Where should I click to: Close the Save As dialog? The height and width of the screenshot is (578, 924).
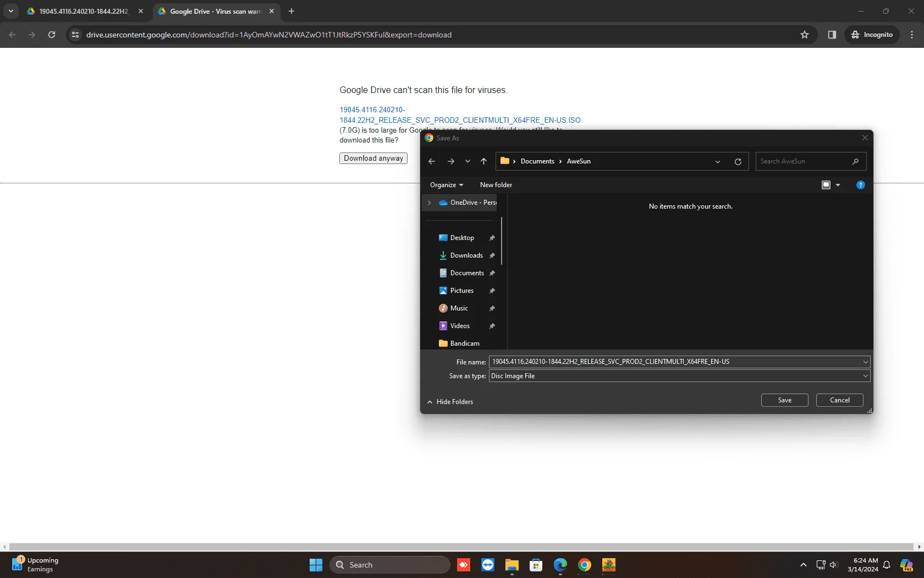(x=865, y=138)
